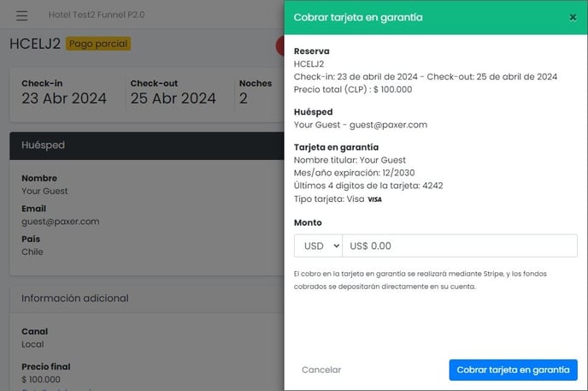Viewport: 588px width, 391px height.
Task: Select the Hotel Test2 Funnel P2.0 title
Action: pyautogui.click(x=97, y=15)
